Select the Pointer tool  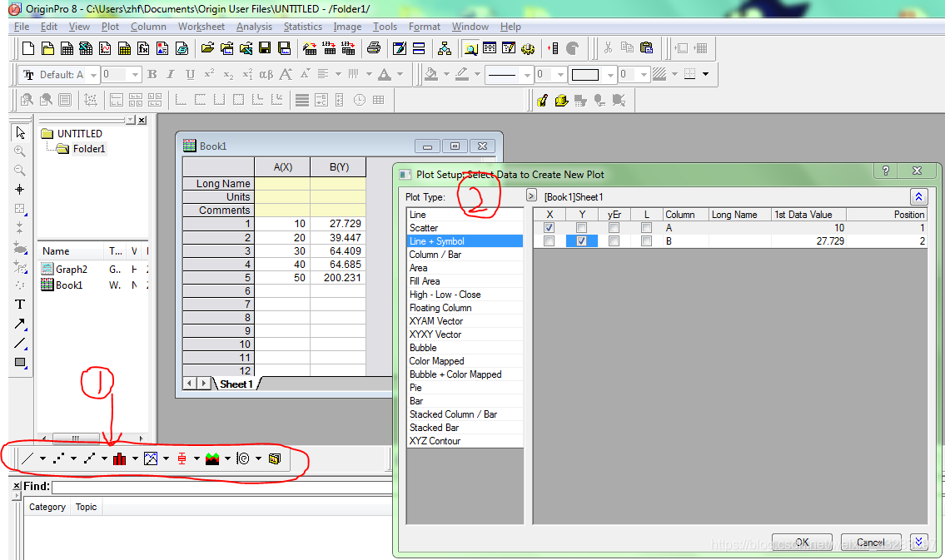tap(20, 132)
